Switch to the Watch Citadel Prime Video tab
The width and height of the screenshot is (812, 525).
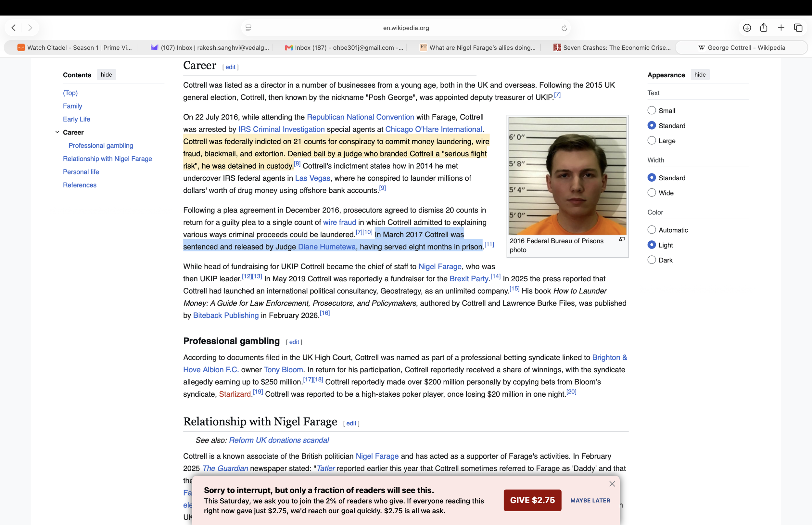[x=74, y=48]
